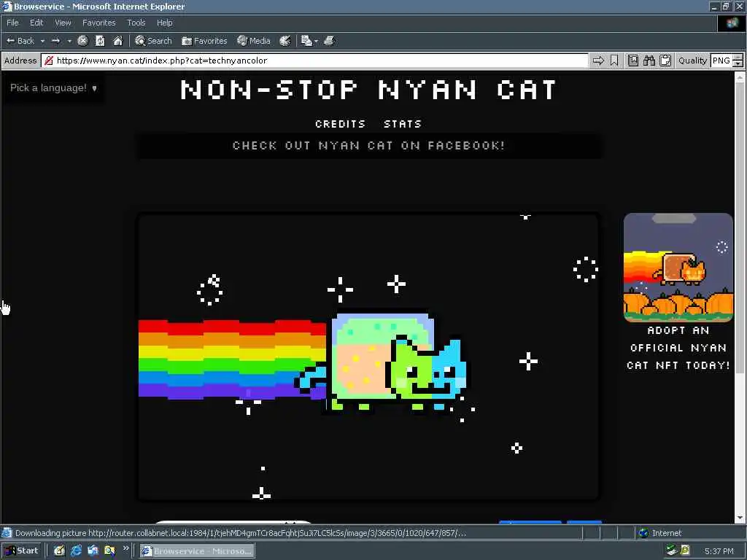Click the Outlook Express quick launch icon
Image resolution: width=747 pixels, height=560 pixels.
(93, 551)
